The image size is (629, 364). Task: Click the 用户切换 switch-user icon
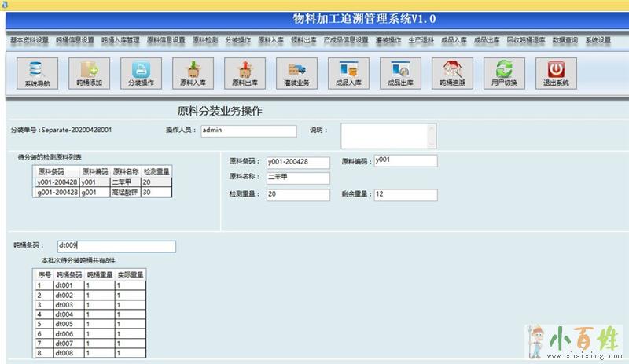[x=504, y=72]
